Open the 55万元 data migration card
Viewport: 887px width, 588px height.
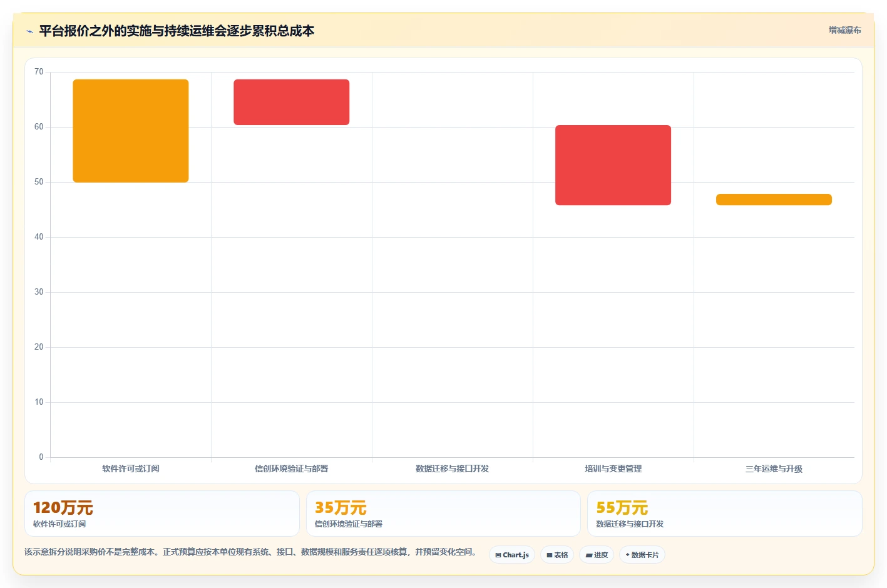725,514
